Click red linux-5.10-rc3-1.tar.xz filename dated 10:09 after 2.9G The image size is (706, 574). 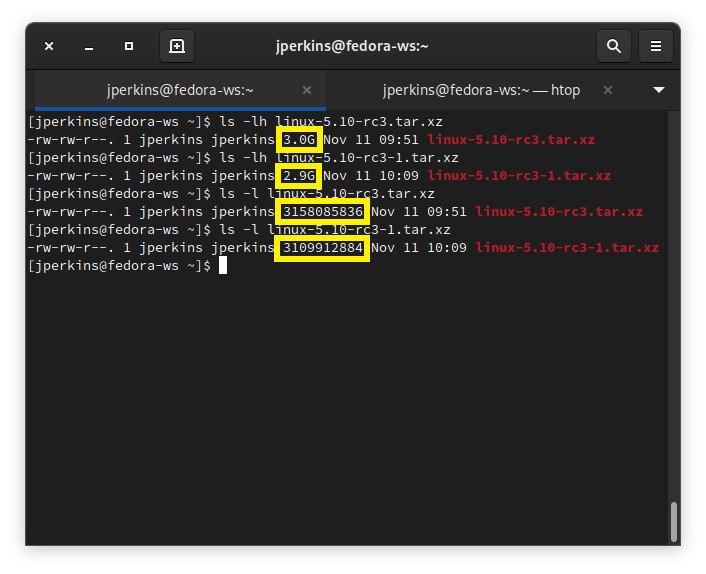[519, 176]
